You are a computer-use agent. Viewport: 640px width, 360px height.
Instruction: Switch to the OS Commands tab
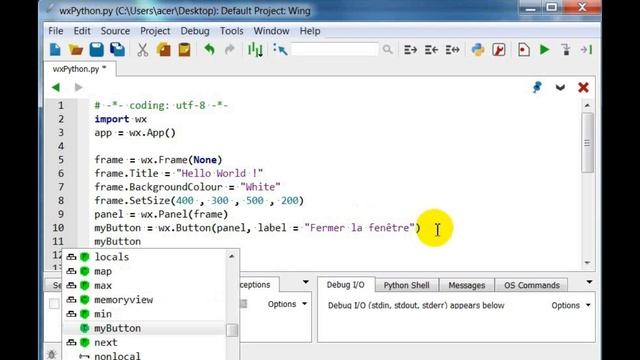(x=532, y=285)
